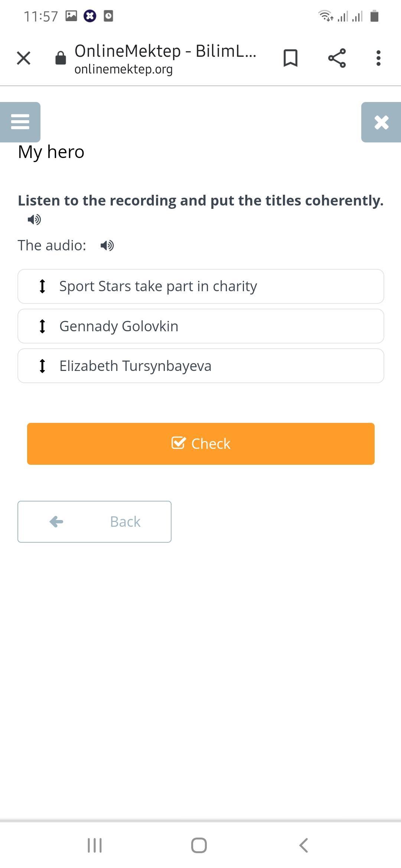Open the browser three-dot overflow menu
The height and width of the screenshot is (868, 401).
coord(378,58)
